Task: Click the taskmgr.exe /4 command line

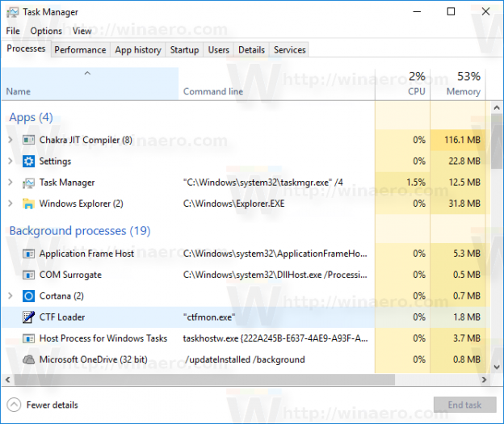Action: (263, 183)
